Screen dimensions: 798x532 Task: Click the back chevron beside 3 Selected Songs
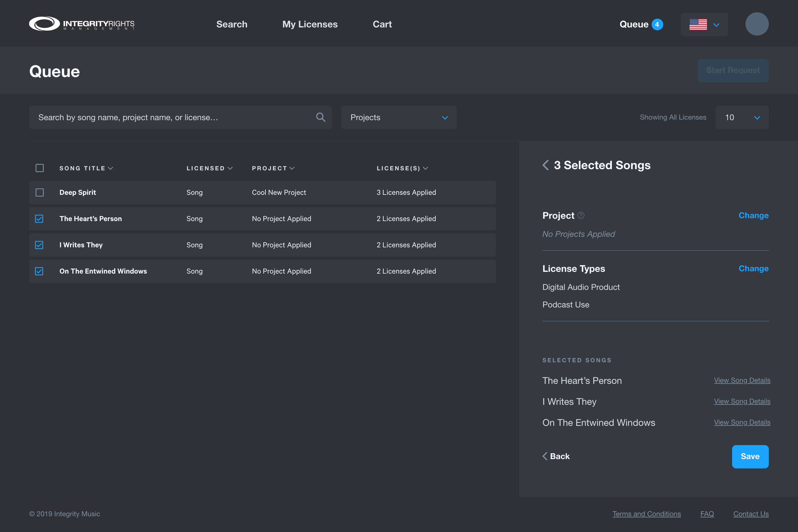click(546, 165)
